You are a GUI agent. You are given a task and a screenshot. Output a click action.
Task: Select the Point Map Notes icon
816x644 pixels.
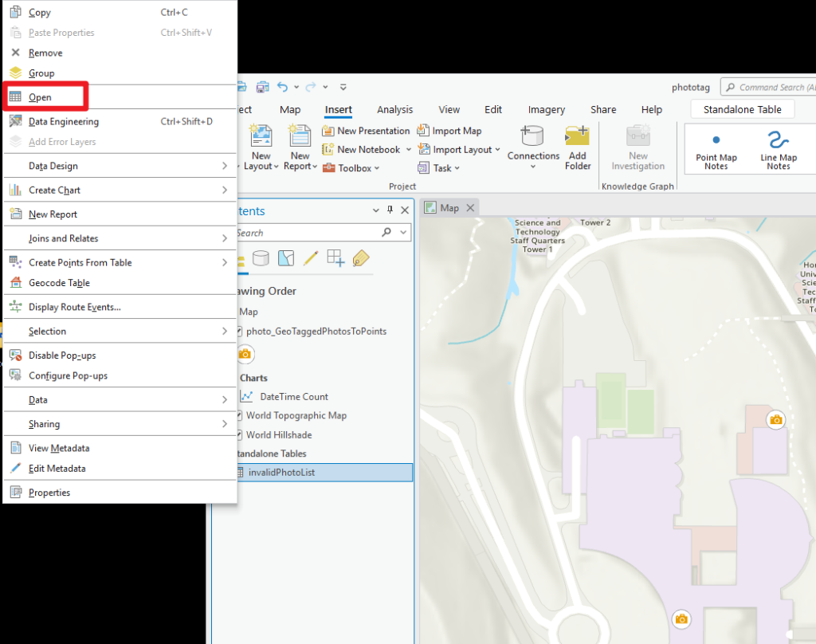coord(716,139)
